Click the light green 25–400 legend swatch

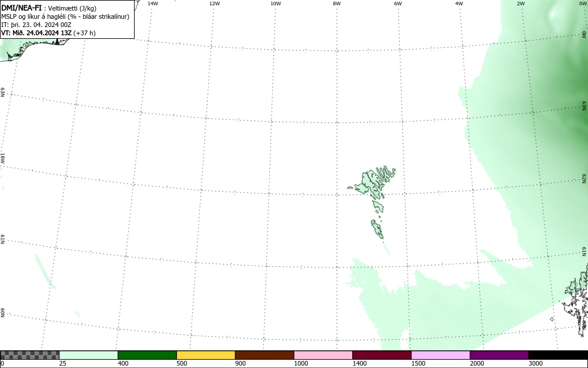(x=89, y=355)
